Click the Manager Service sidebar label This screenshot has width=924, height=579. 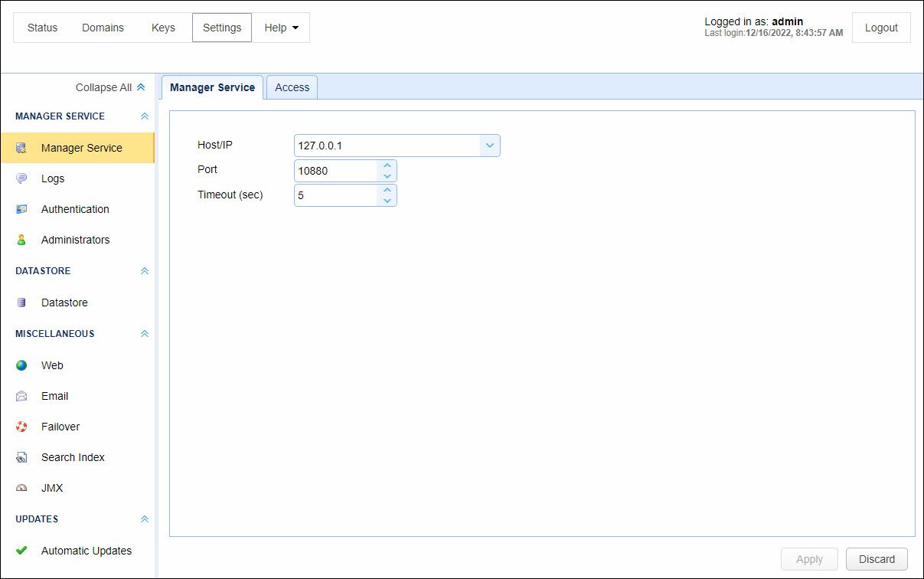coord(82,148)
